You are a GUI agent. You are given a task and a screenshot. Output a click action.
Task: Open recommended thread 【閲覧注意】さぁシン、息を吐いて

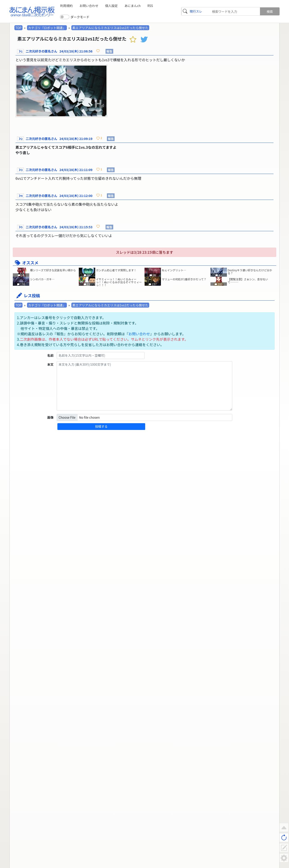click(248, 281)
